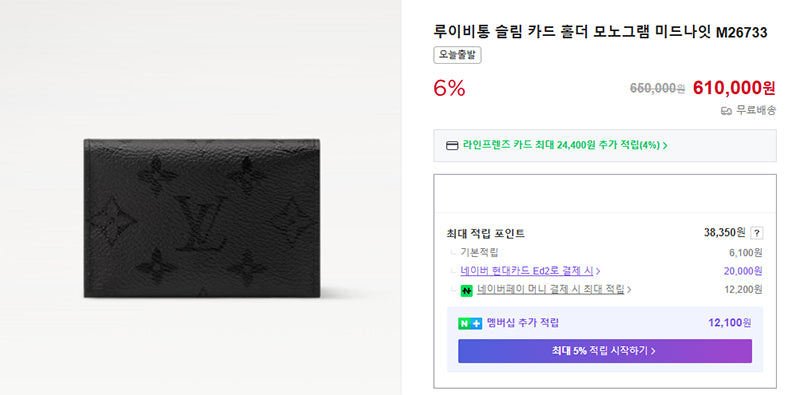
Task: Click the 최대 적립 포인트 heading
Action: click(485, 234)
